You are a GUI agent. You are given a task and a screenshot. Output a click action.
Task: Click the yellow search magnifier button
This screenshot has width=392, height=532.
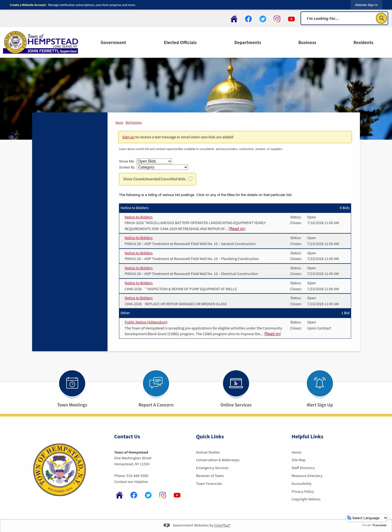click(x=381, y=18)
